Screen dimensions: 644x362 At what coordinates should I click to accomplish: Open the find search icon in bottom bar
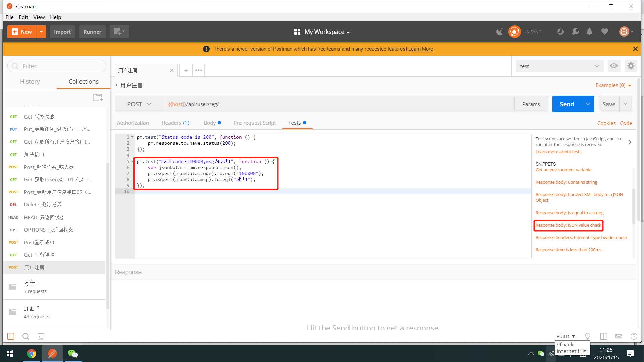click(x=26, y=336)
